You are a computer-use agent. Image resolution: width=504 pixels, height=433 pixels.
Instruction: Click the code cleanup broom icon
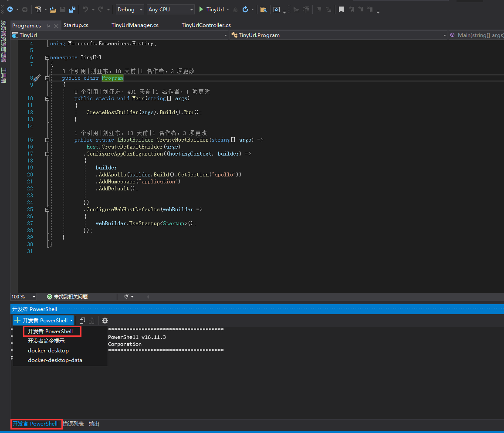126,296
